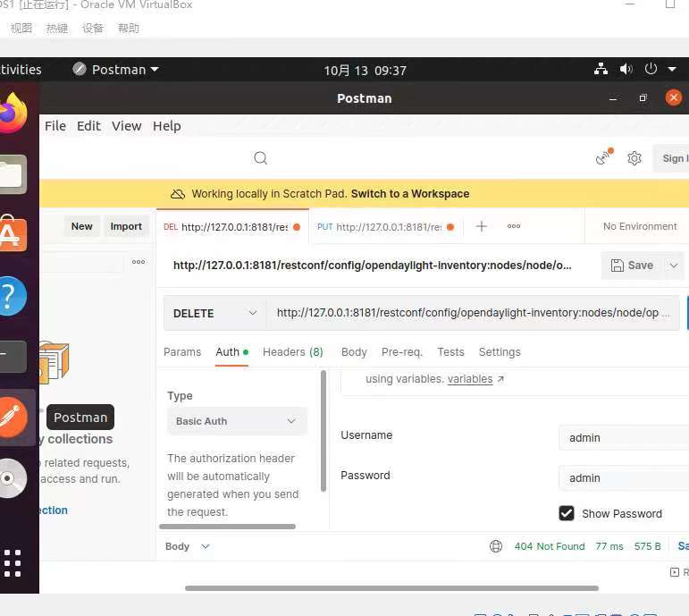This screenshot has height=616, width=689.
Task: Launch Firefox from the dock
Action: (13, 113)
